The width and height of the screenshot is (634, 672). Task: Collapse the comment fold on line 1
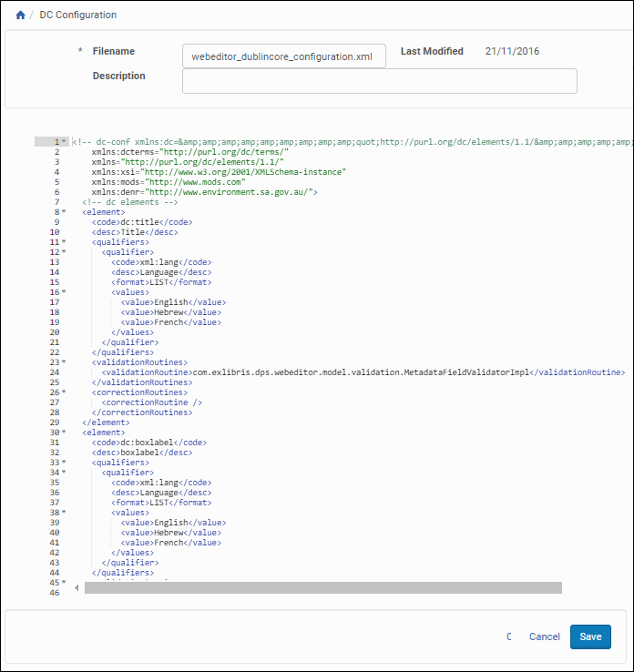[64, 142]
